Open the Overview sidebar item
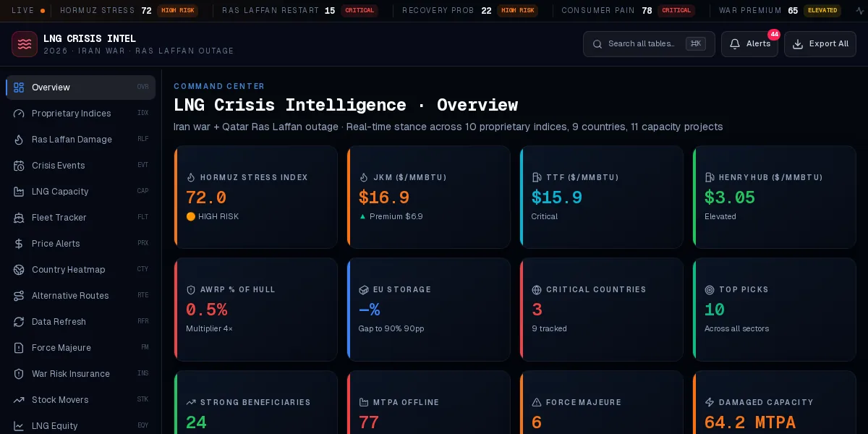Screen dimensions: 868x434 (x=81, y=88)
